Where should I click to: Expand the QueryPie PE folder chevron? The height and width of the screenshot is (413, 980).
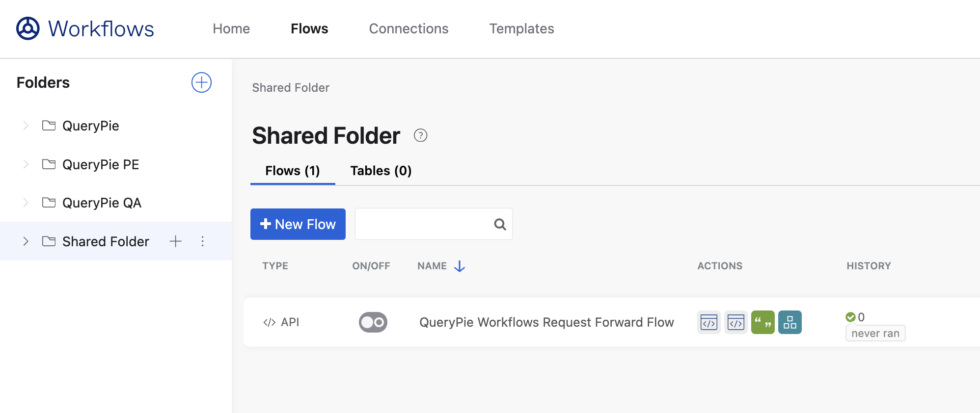pos(26,164)
